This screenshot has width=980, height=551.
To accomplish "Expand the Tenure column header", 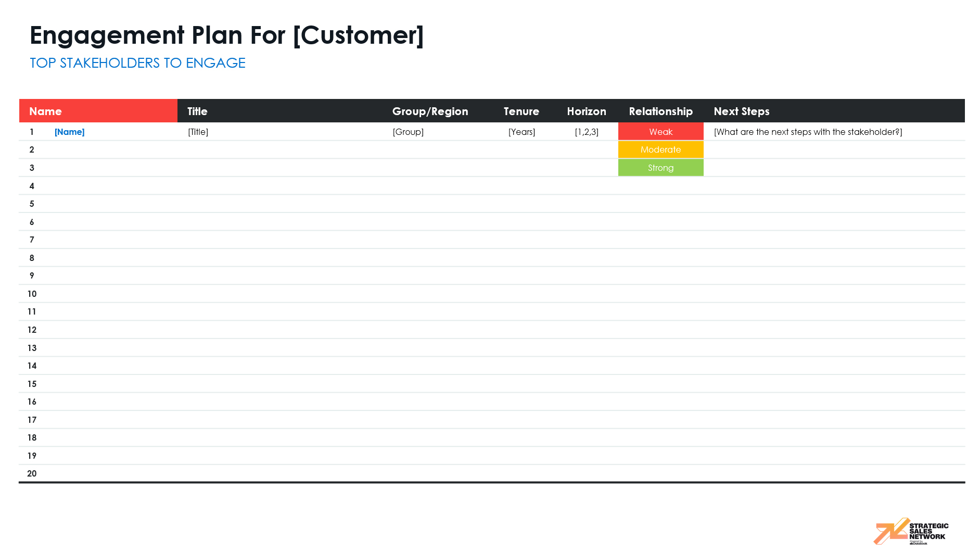I will (521, 110).
